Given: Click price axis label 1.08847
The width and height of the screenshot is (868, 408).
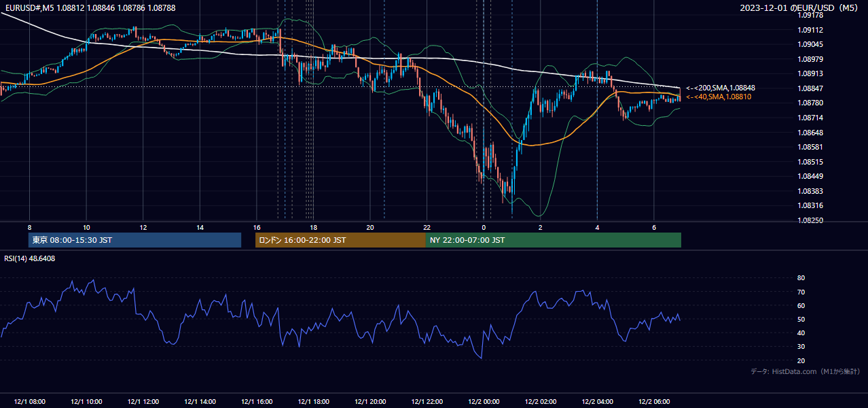Looking at the screenshot, I should tap(810, 88).
